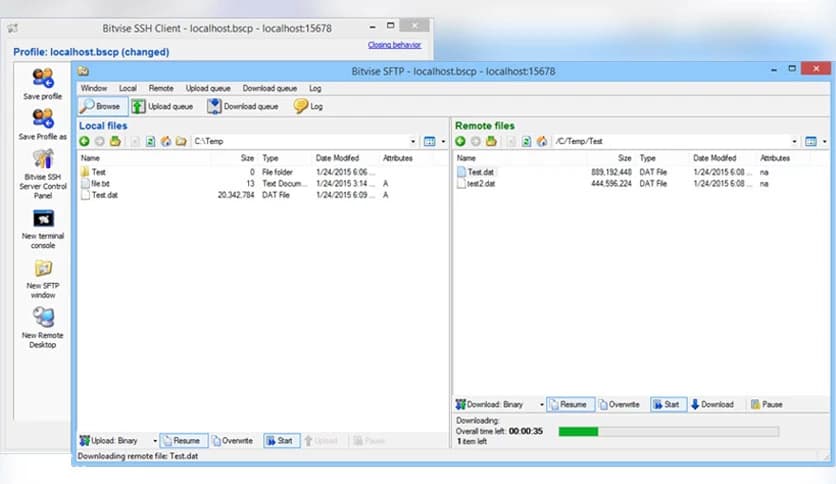Image resolution: width=836 pixels, height=484 pixels.
Task: Sort Remote files by Type column
Action: coord(662,158)
